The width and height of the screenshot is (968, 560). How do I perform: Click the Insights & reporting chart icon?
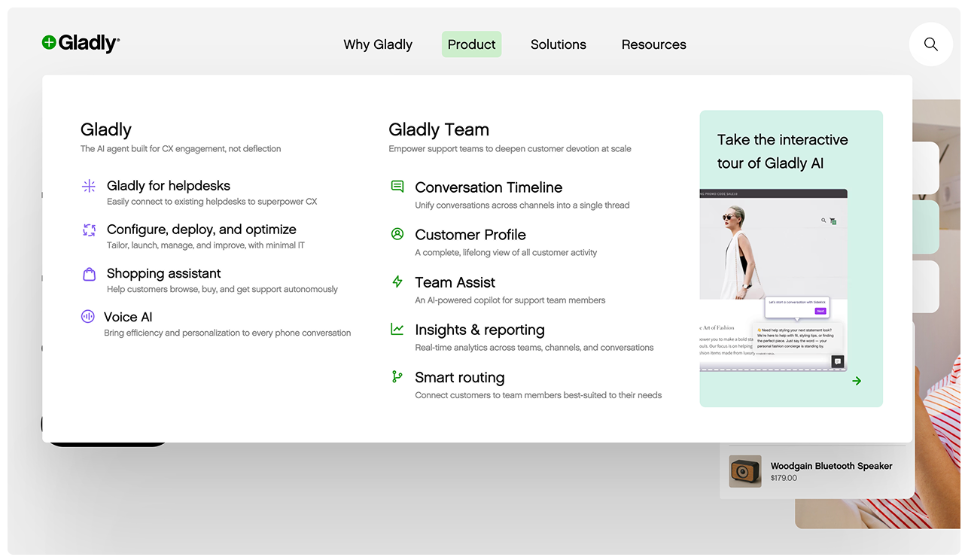397,329
